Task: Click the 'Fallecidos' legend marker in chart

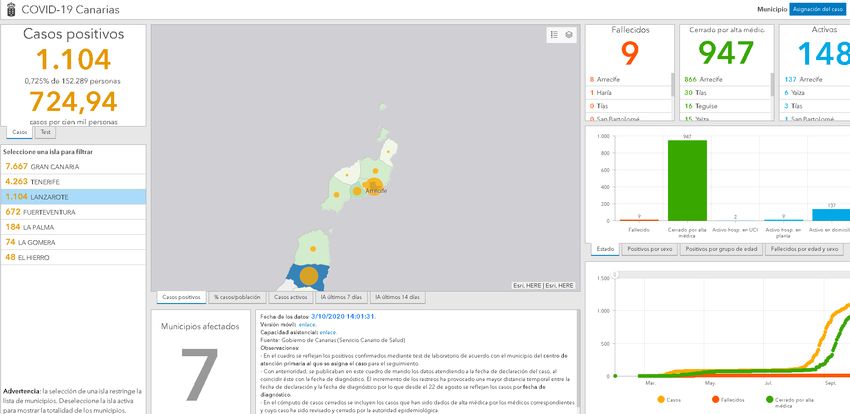Action: tap(715, 399)
